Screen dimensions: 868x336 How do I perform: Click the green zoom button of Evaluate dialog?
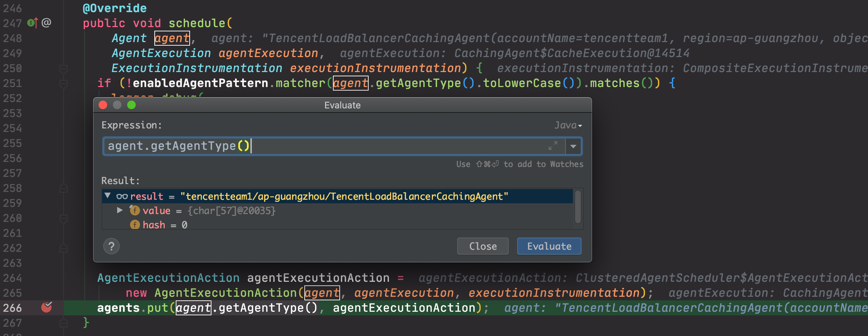(x=131, y=105)
